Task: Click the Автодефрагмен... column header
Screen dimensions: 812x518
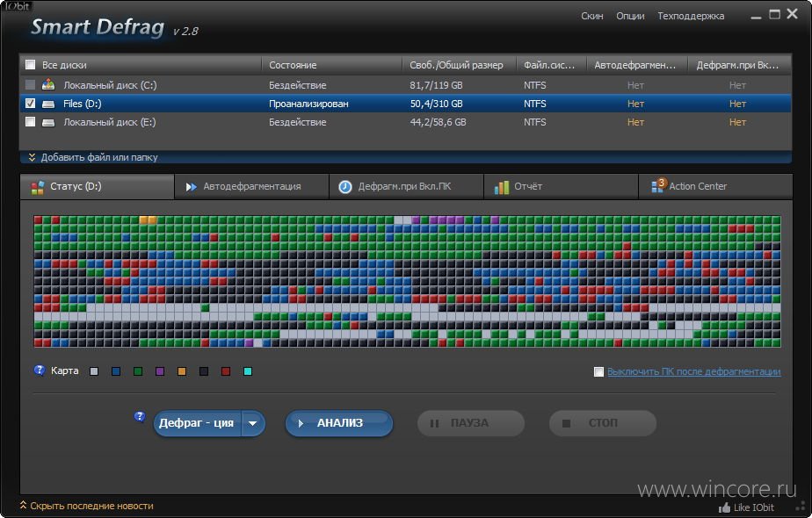Action: click(636, 65)
